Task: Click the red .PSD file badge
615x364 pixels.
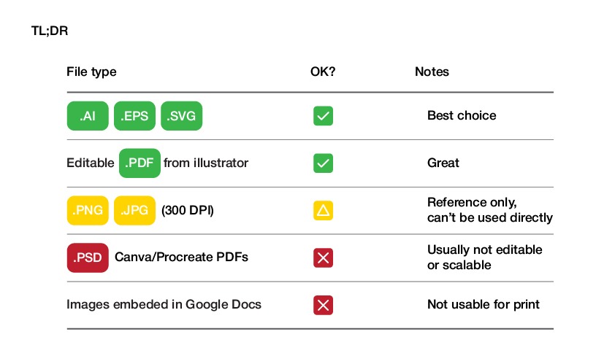Action: click(x=88, y=257)
